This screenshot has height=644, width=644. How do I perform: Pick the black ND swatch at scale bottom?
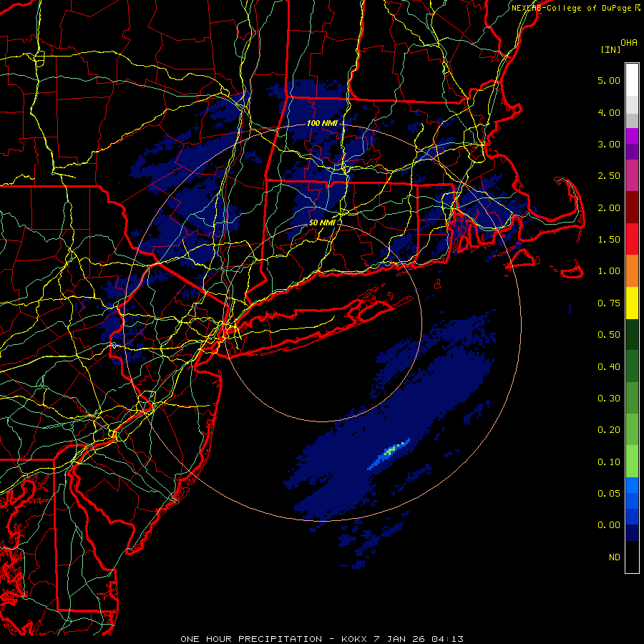click(632, 557)
